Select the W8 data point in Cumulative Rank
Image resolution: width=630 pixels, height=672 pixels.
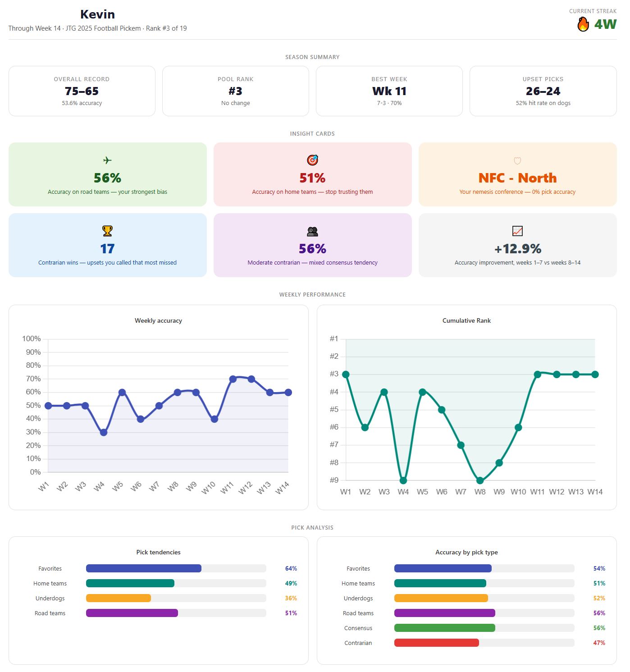tap(480, 480)
